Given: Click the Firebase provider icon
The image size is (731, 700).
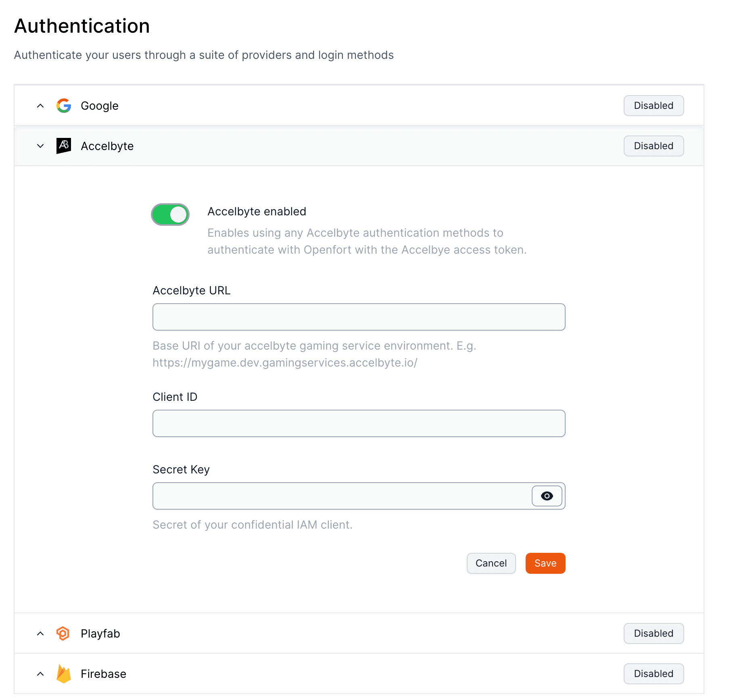Looking at the screenshot, I should [63, 673].
